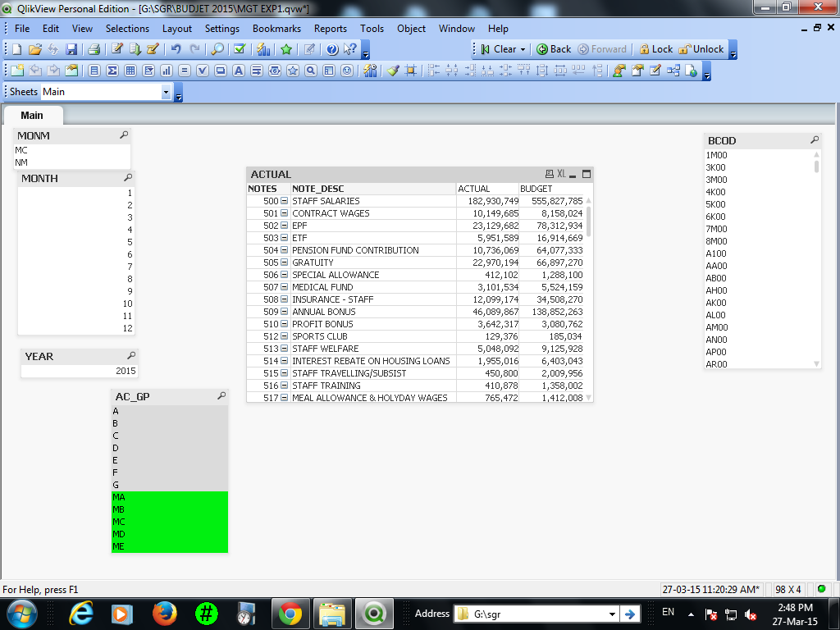
Task: Print using the printer toolbar icon
Action: pyautogui.click(x=94, y=49)
